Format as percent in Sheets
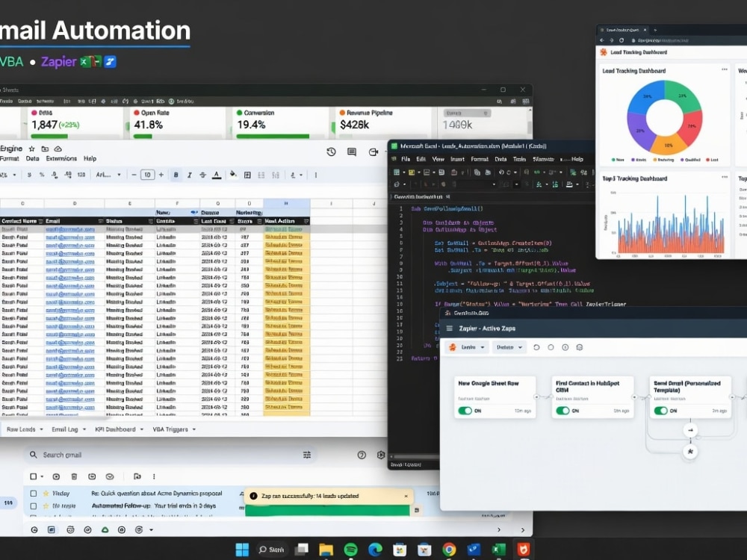The width and height of the screenshot is (747, 560). [x=42, y=175]
